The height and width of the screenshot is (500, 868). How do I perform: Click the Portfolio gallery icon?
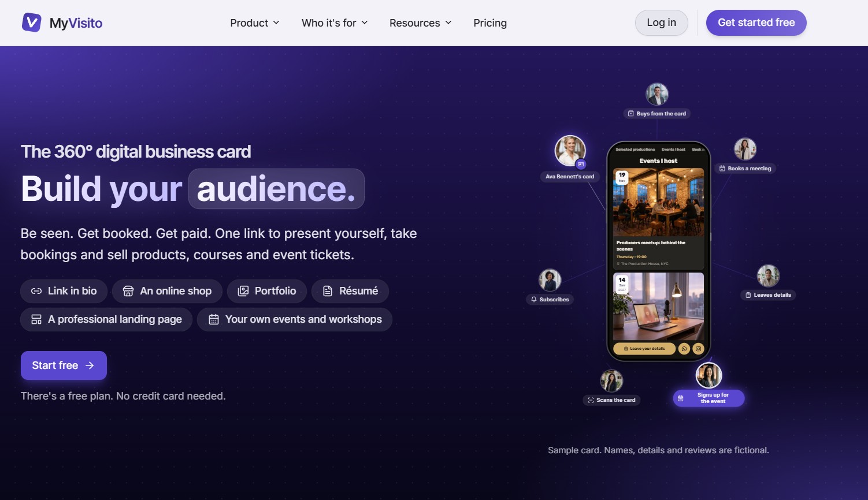click(243, 291)
